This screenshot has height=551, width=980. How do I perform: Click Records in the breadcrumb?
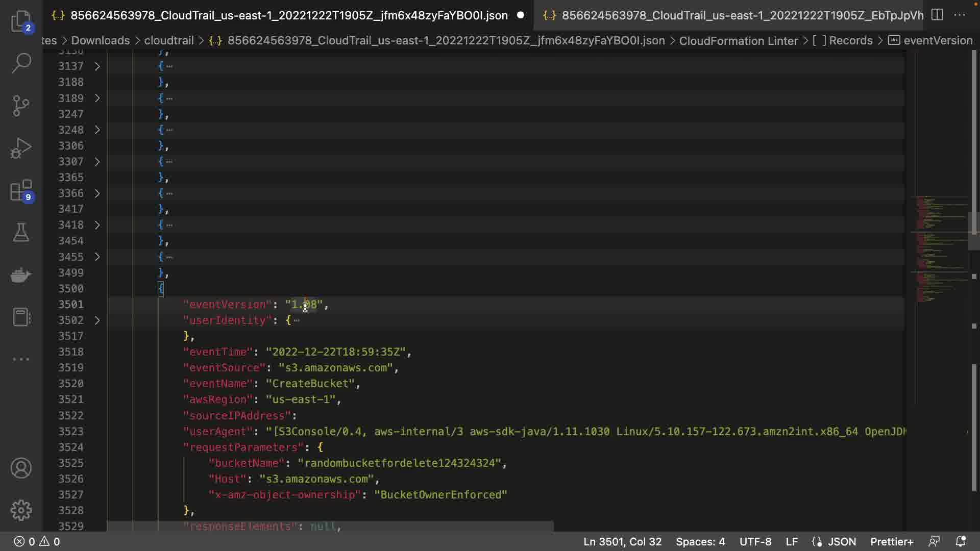pos(850,40)
